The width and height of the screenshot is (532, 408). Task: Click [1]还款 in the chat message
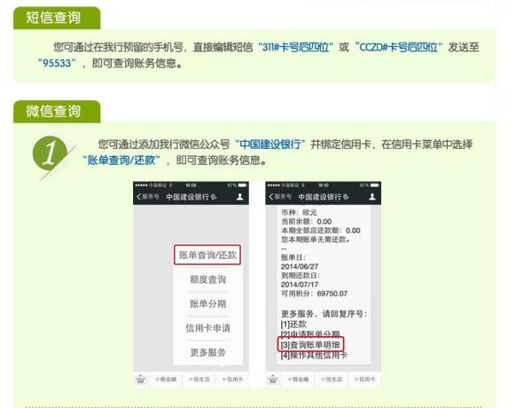click(x=293, y=324)
